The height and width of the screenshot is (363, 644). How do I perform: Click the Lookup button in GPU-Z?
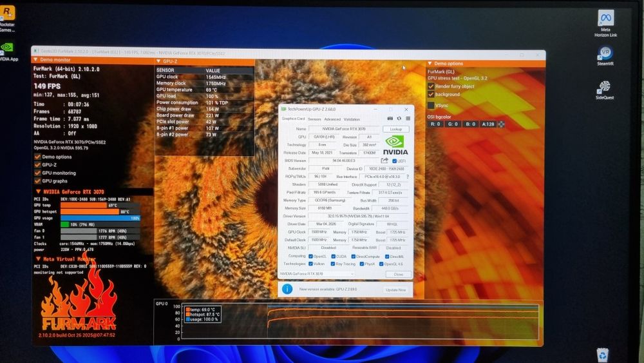coord(396,129)
